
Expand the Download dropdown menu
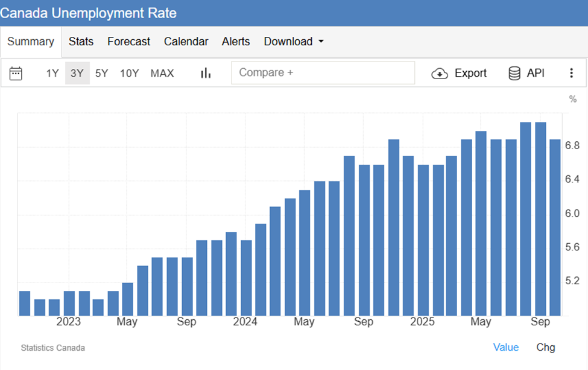point(294,42)
